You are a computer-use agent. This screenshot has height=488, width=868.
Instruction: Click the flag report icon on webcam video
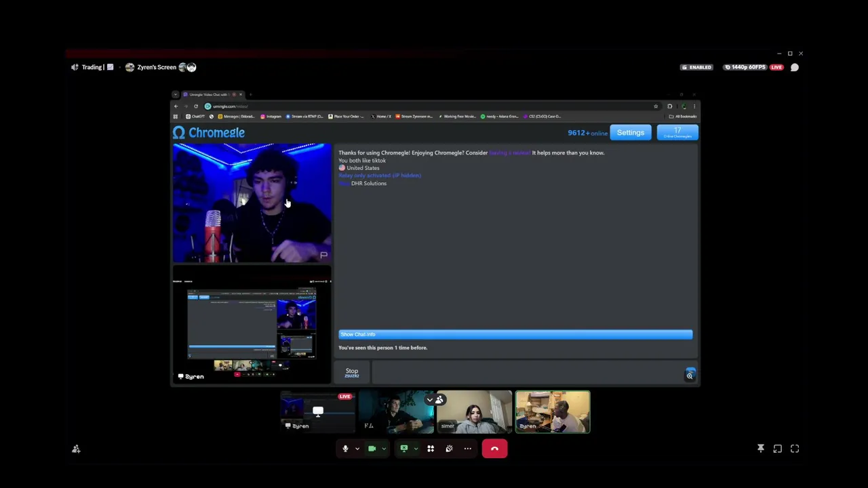click(x=323, y=256)
